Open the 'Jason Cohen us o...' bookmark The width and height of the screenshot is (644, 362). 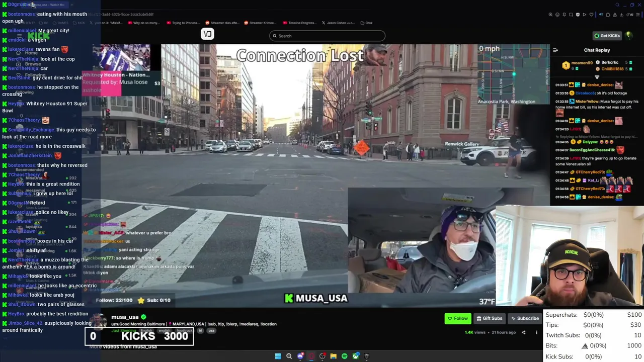pos(338,23)
